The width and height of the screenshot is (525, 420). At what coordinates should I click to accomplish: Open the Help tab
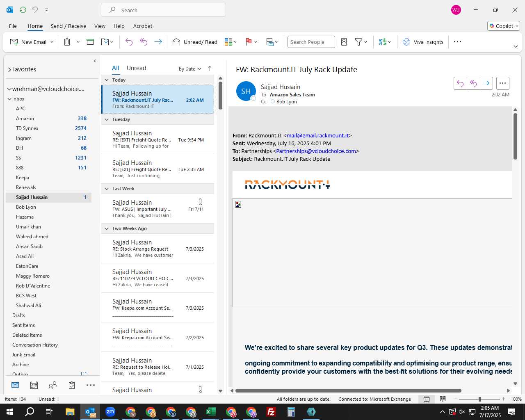[x=119, y=26]
